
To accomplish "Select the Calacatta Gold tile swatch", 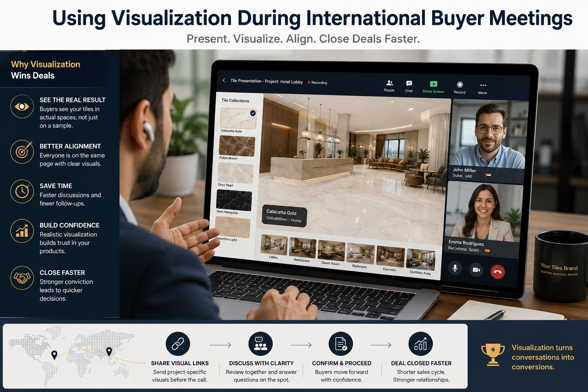I will coord(238,119).
